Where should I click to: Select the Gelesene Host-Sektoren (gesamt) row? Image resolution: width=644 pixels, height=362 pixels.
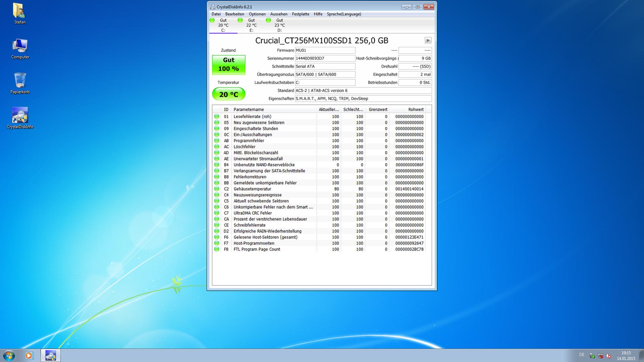[319, 237]
